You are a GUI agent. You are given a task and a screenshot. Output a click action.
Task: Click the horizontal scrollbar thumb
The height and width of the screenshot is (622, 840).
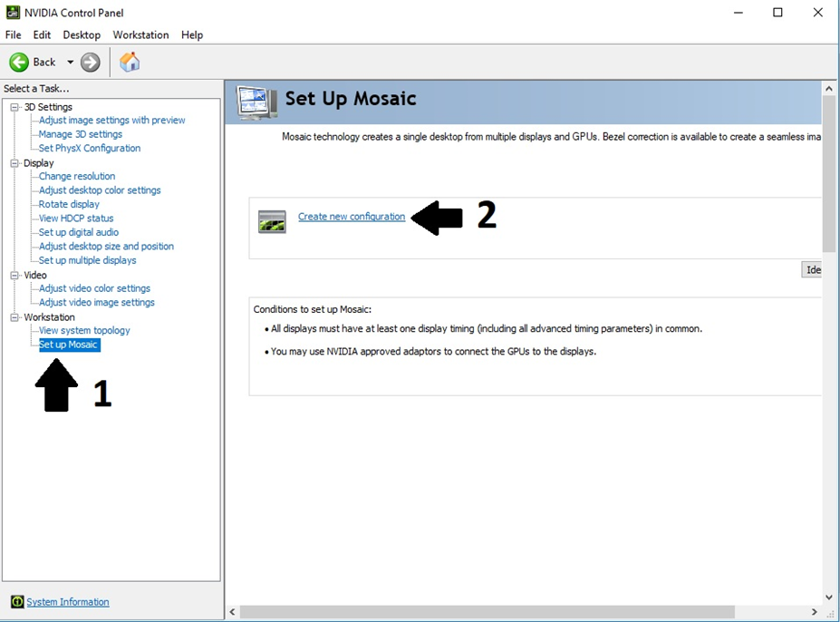point(488,612)
